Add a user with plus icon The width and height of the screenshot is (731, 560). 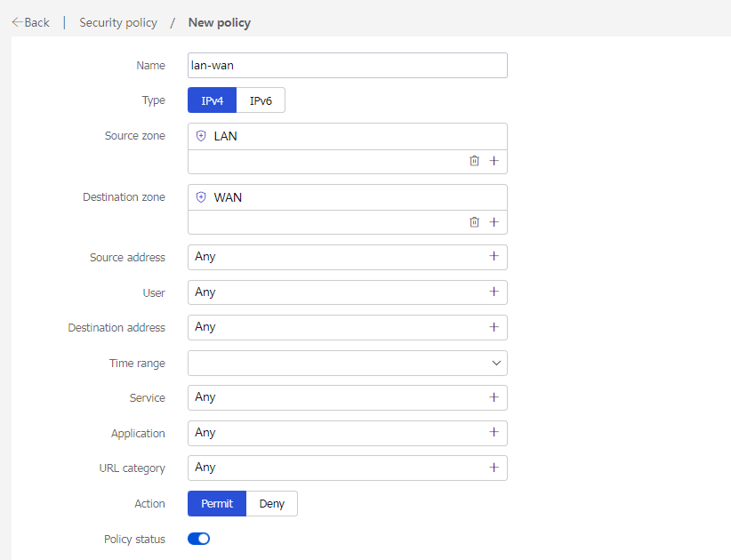(x=494, y=292)
